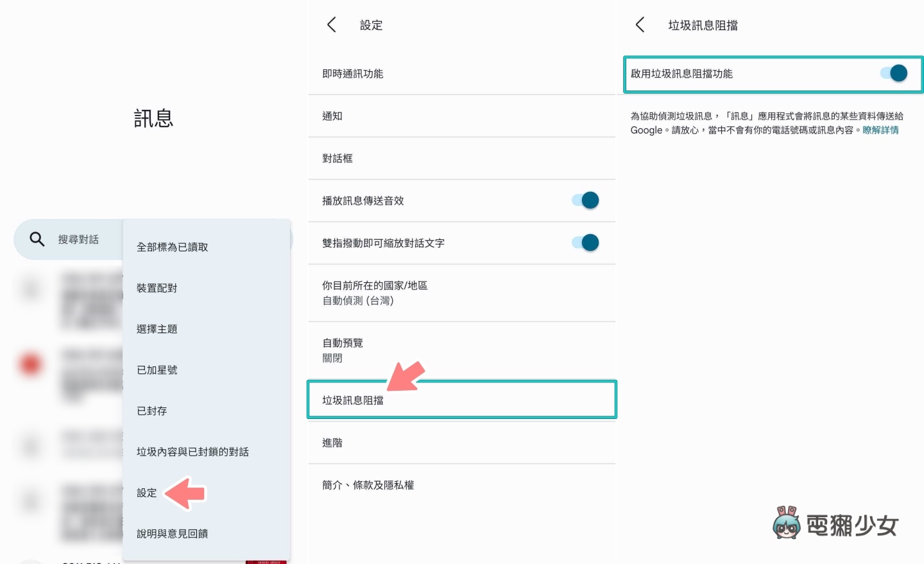Enable 啟用垃圾訊息阻擋功能 toggle

click(x=894, y=73)
